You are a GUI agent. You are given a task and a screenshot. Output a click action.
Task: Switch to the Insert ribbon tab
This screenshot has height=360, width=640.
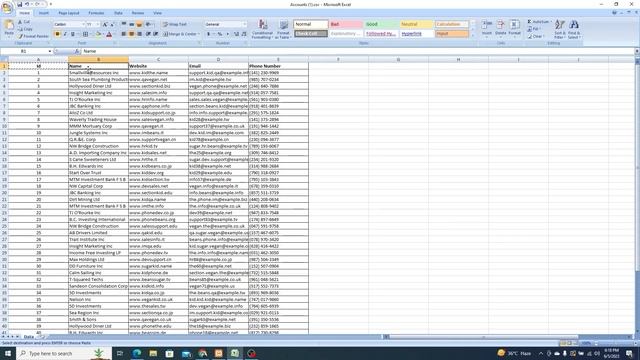click(x=44, y=13)
